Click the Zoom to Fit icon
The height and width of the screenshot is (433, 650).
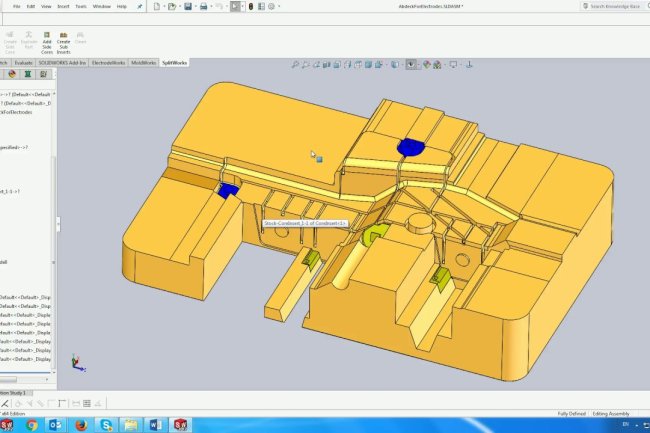295,65
